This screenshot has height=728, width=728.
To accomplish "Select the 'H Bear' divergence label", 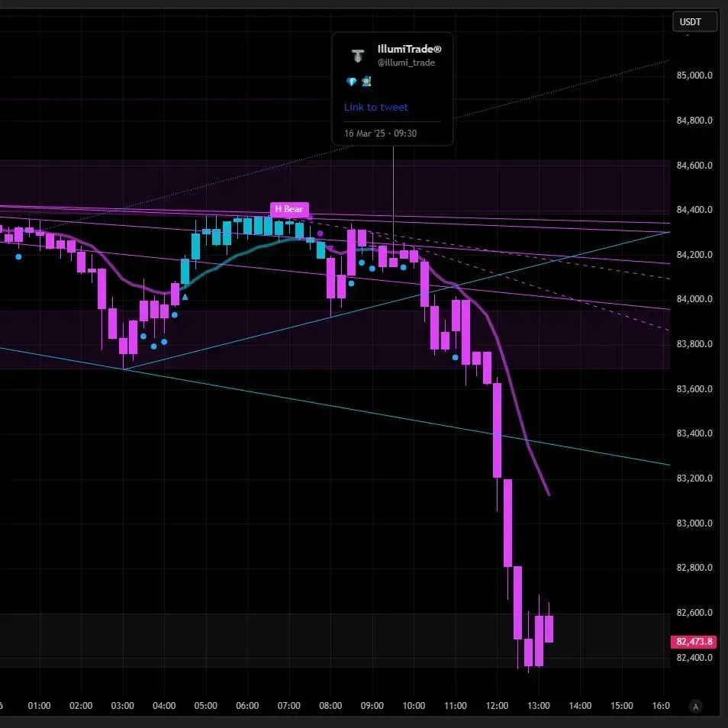I will 289,209.
